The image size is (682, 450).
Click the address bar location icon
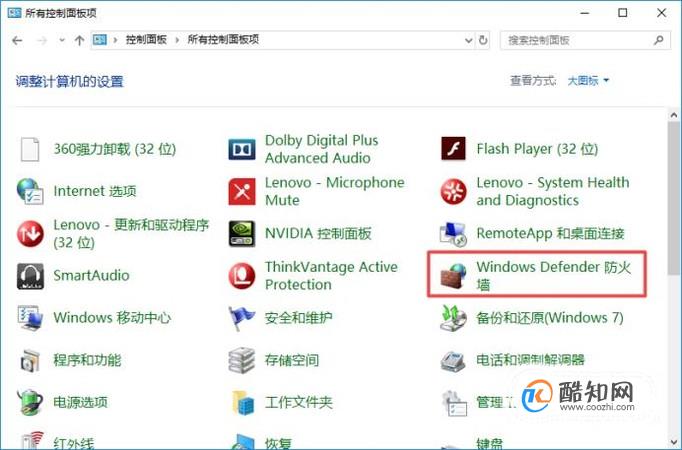[100, 40]
